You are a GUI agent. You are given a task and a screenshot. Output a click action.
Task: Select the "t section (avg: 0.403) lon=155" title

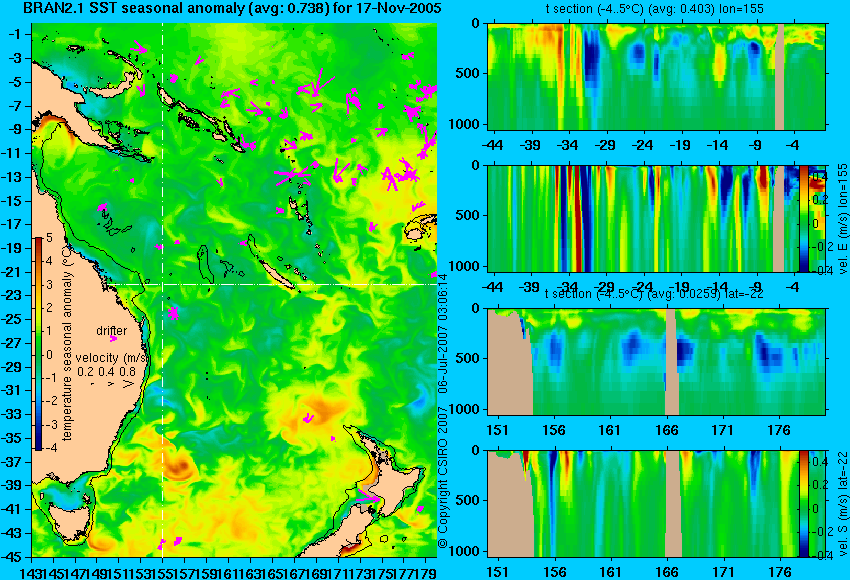[654, 9]
